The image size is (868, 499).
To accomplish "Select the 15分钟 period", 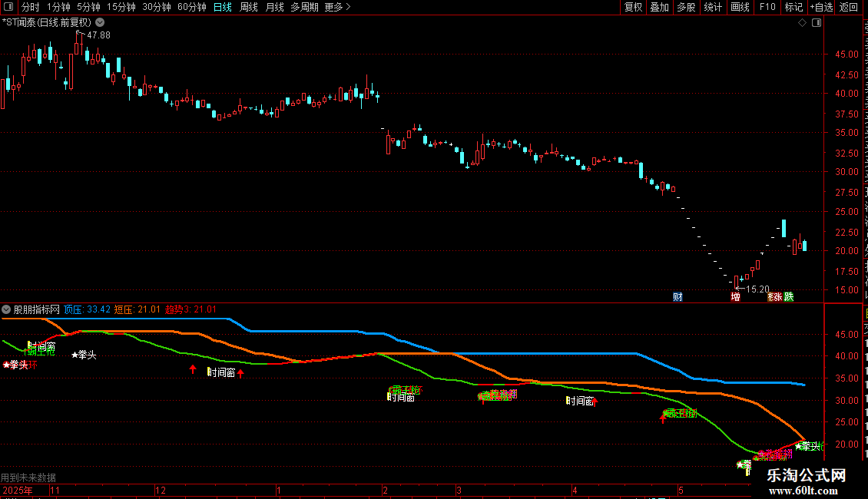I will click(x=121, y=7).
